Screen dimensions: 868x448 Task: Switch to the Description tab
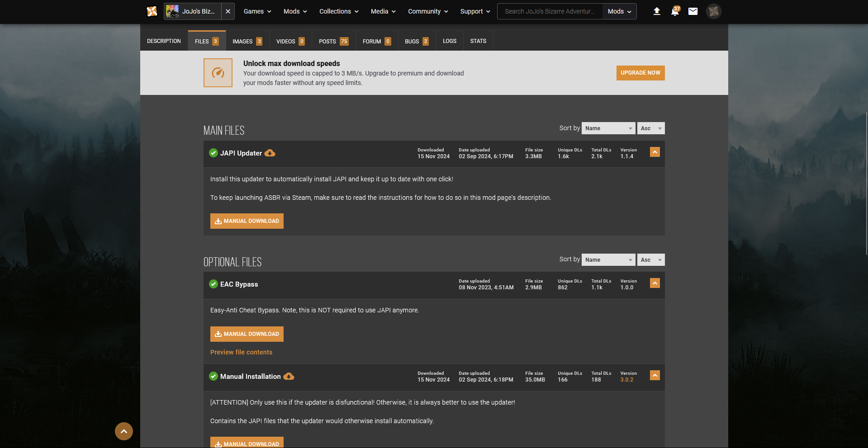pyautogui.click(x=164, y=41)
